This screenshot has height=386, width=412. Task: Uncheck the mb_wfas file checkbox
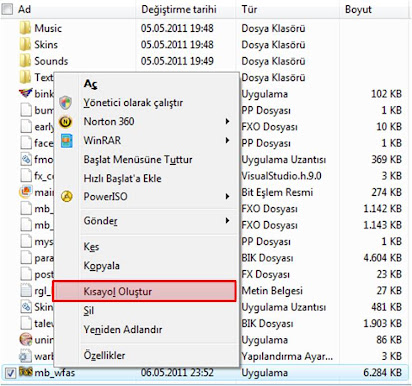click(11, 373)
